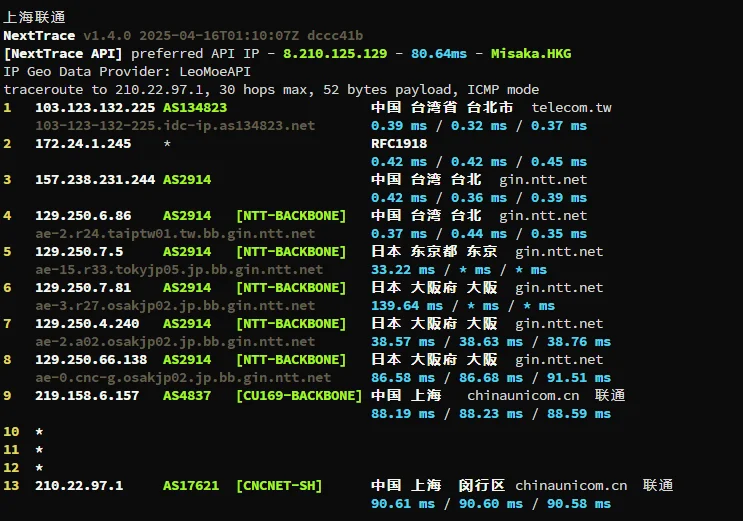Click the 90.61 ms latency value
The image size is (743, 521).
(x=403, y=504)
